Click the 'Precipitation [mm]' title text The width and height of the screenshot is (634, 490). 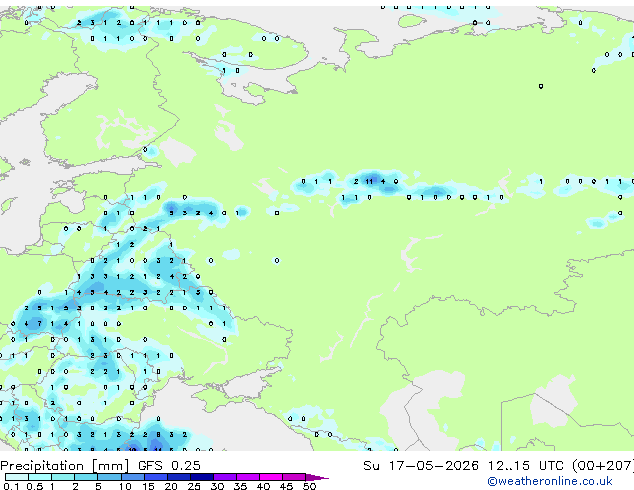point(65,466)
